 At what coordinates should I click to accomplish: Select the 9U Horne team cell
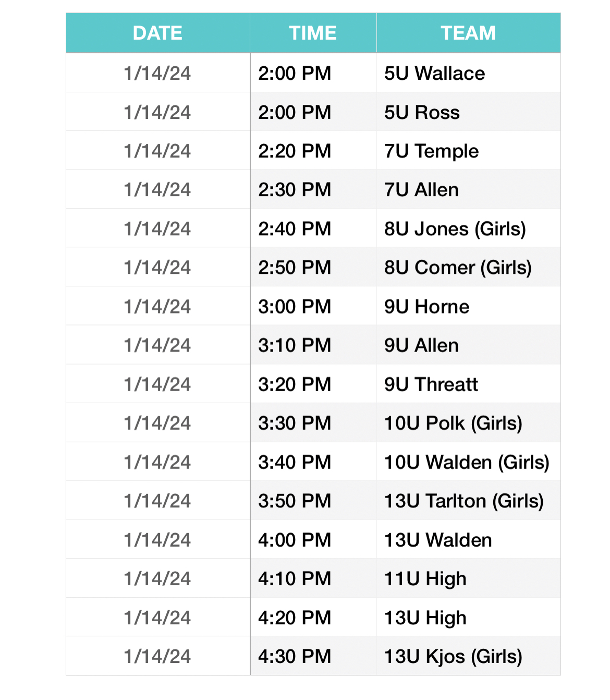pyautogui.click(x=468, y=306)
